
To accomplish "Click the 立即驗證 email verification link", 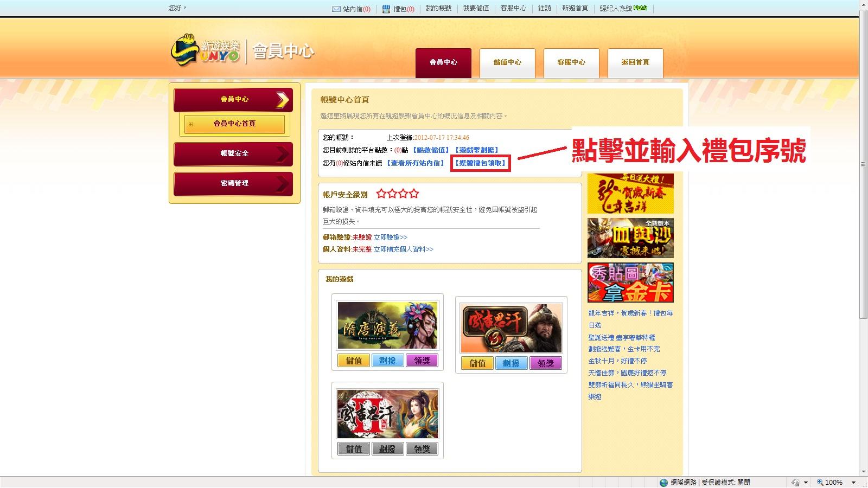I will 390,237.
